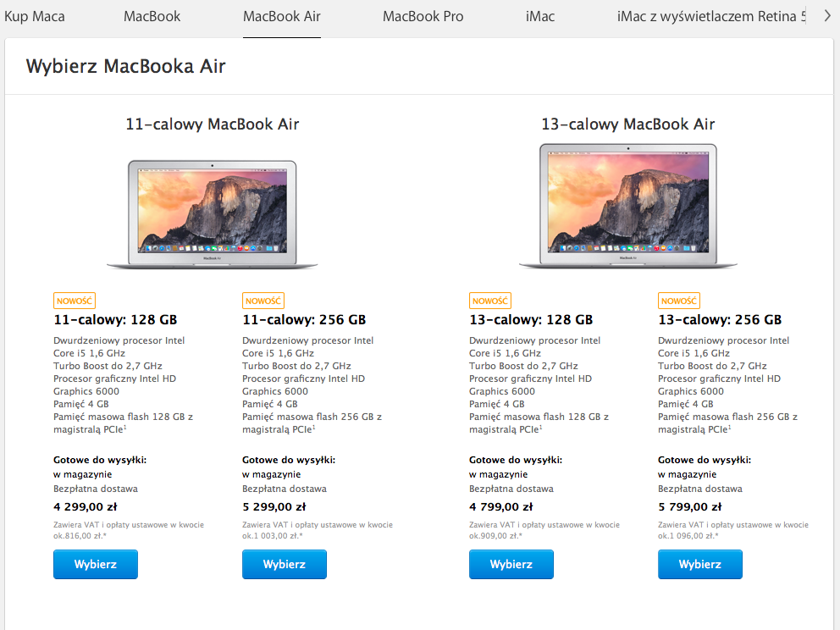
Task: Click Wybierz for 11-calowy 256 GB model
Action: coord(285,564)
